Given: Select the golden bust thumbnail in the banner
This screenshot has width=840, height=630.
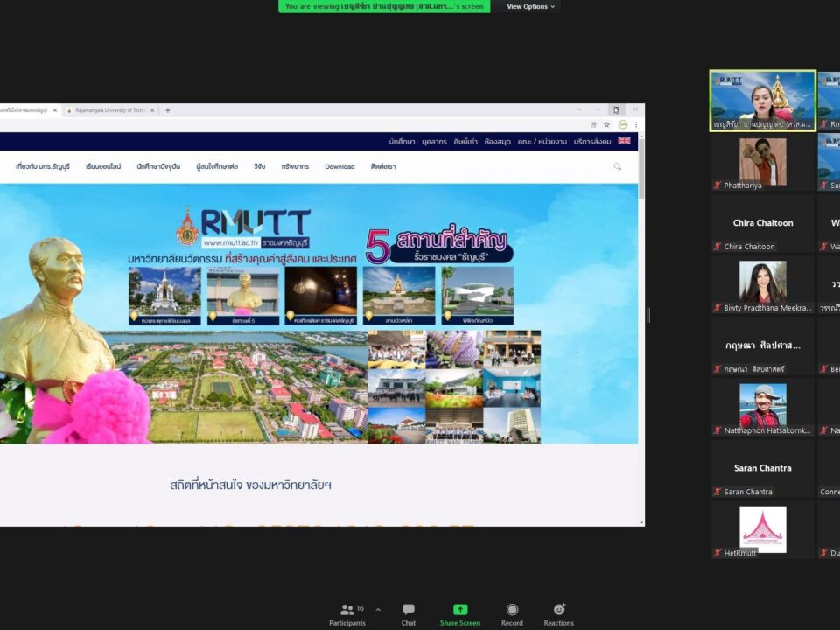Looking at the screenshot, I should click(243, 297).
